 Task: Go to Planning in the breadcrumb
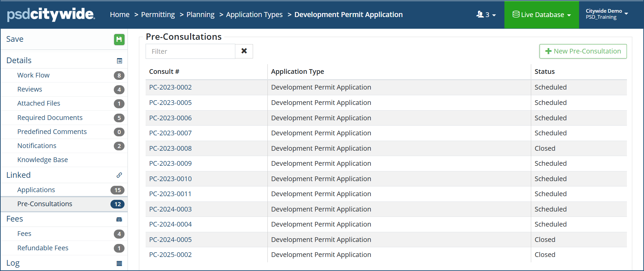pos(200,15)
